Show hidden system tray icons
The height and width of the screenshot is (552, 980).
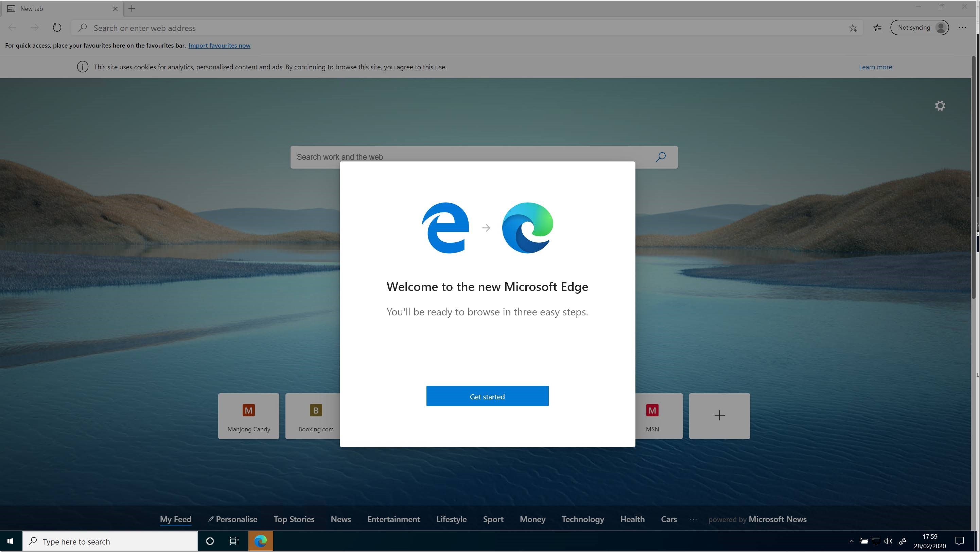coord(852,541)
